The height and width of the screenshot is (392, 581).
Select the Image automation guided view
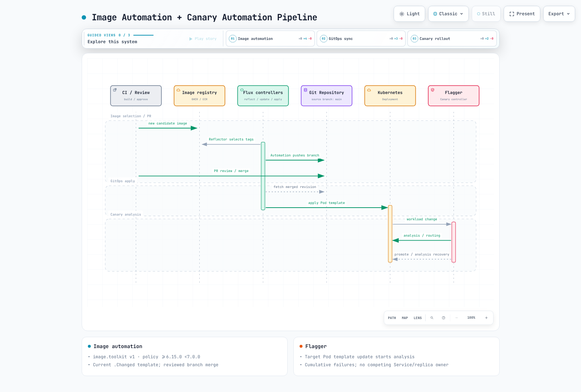pos(271,39)
